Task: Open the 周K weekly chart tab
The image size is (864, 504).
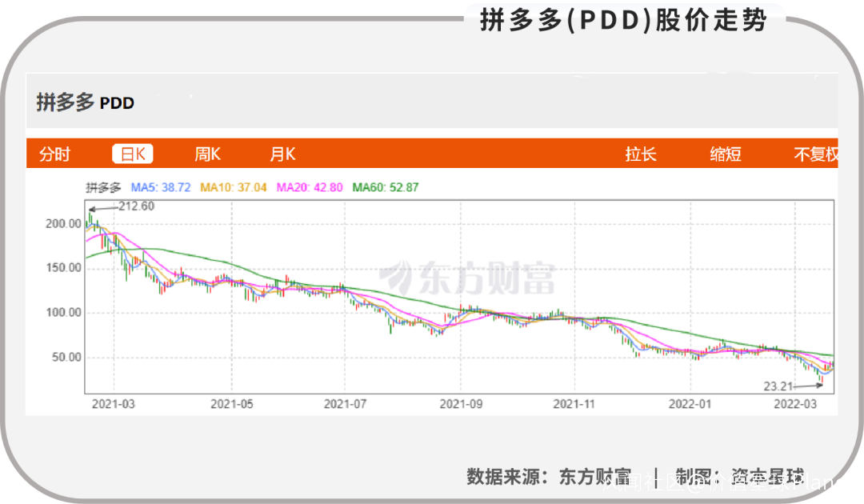Action: click(207, 154)
